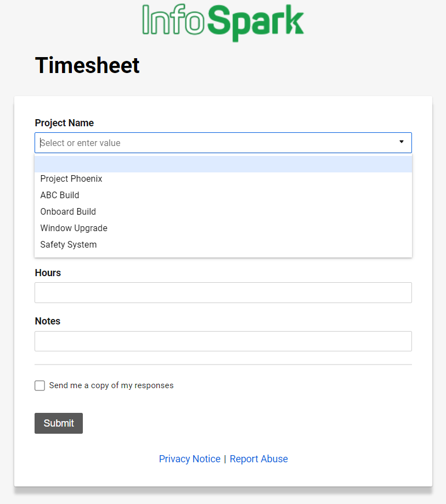446x504 pixels.
Task: Open the Project Name dropdown arrow
Action: [401, 142]
